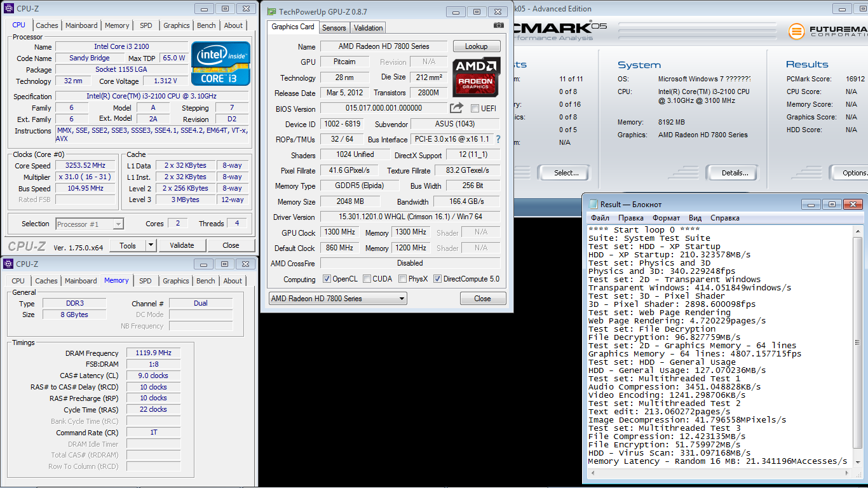868x488 pixels.
Task: Open Graphics tab in lower CPU-Z window
Action: click(x=176, y=281)
